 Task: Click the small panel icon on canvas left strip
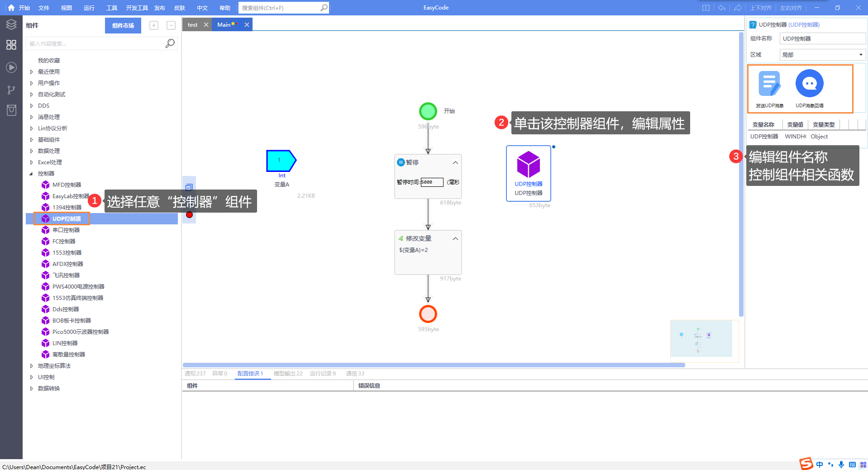pos(189,187)
